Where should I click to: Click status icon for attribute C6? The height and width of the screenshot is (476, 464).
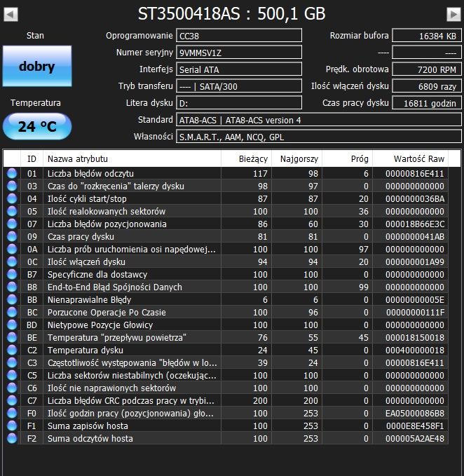[x=12, y=388]
